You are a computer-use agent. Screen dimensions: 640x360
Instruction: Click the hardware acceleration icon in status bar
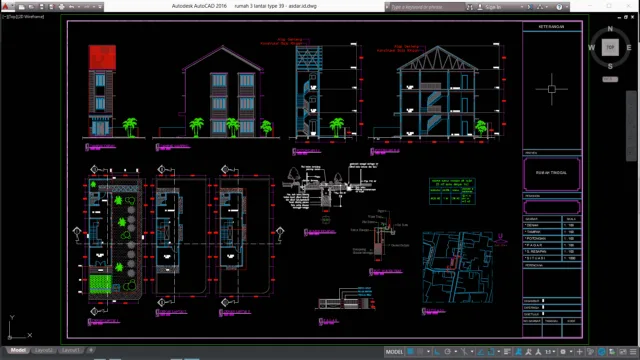click(x=602, y=352)
